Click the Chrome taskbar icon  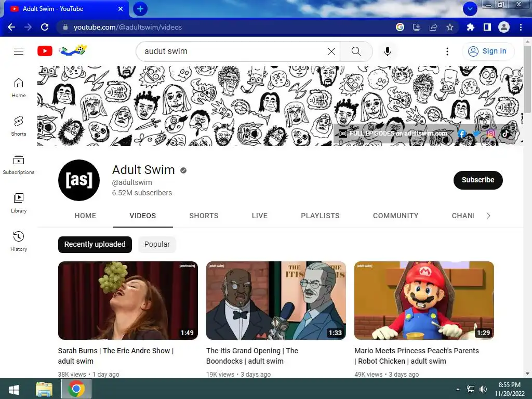[x=76, y=389]
